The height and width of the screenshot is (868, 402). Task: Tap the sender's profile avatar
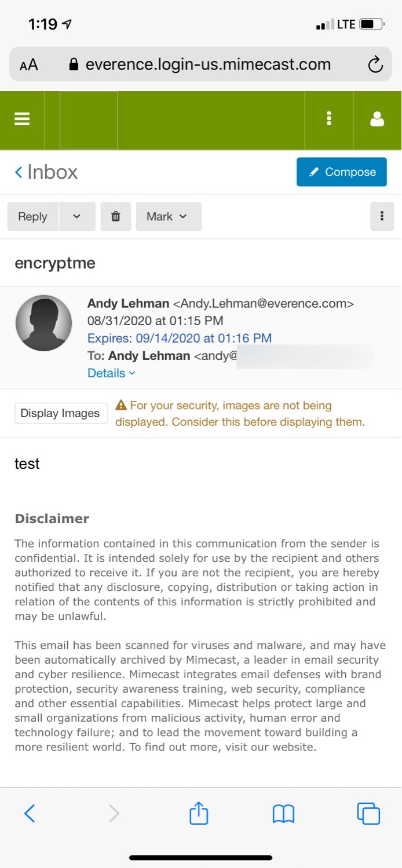click(43, 323)
